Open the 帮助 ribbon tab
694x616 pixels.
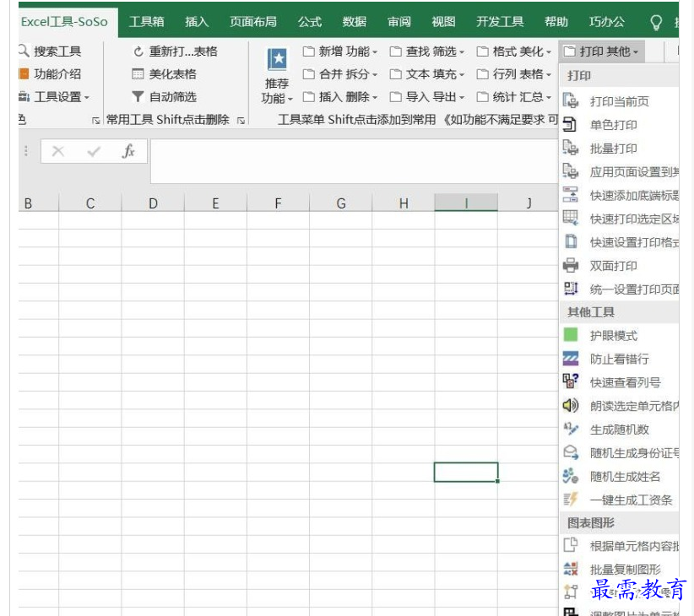coord(556,22)
